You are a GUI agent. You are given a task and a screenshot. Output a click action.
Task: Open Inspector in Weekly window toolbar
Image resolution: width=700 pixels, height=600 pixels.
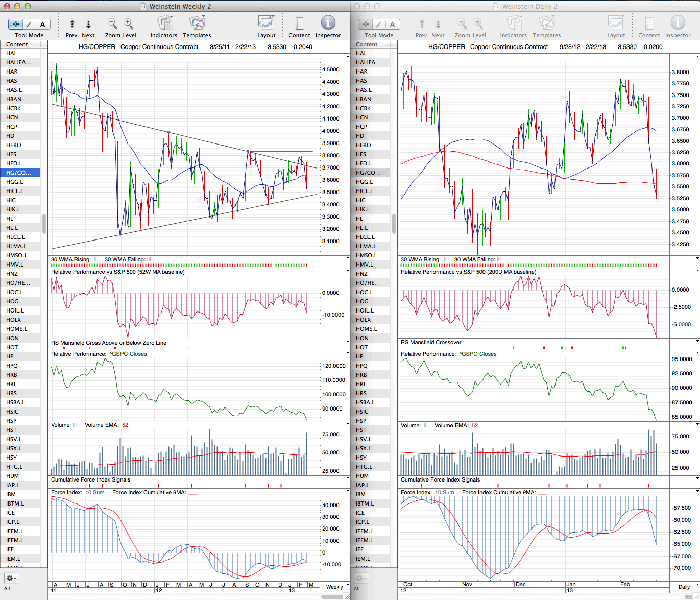pyautogui.click(x=328, y=23)
